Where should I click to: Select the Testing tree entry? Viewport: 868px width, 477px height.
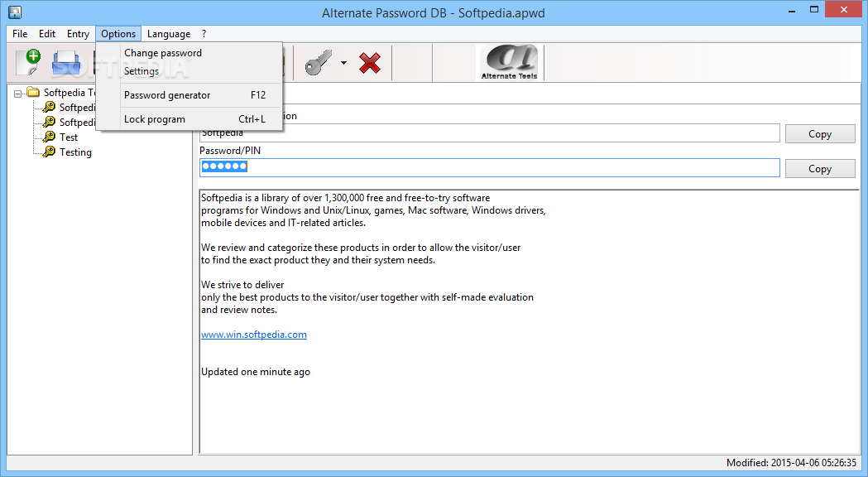[x=75, y=152]
